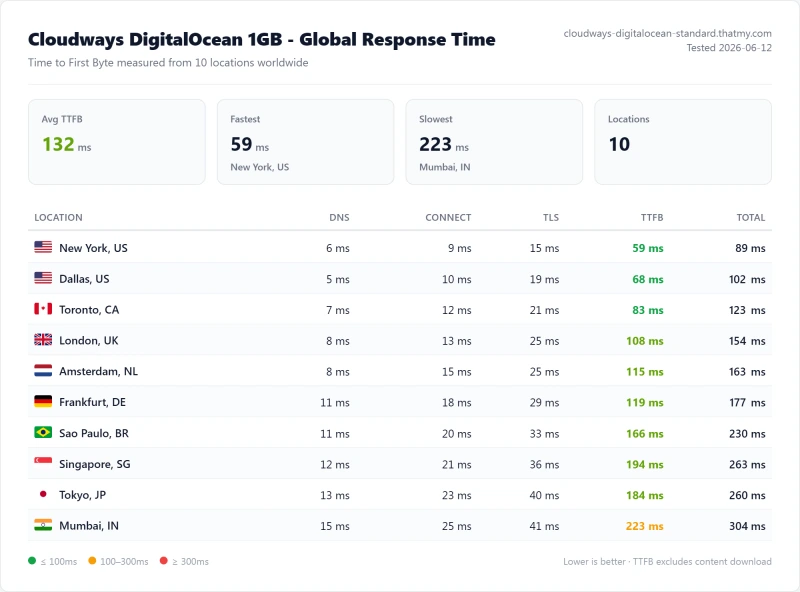Click Frankfurt's 18 ms connect value
Image resolution: width=800 pixels, height=592 pixels.
coord(457,403)
